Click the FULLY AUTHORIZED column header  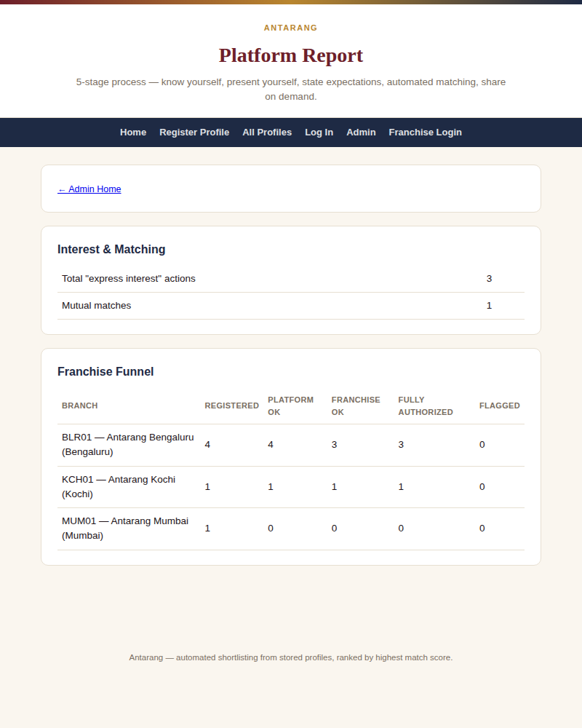click(x=426, y=405)
